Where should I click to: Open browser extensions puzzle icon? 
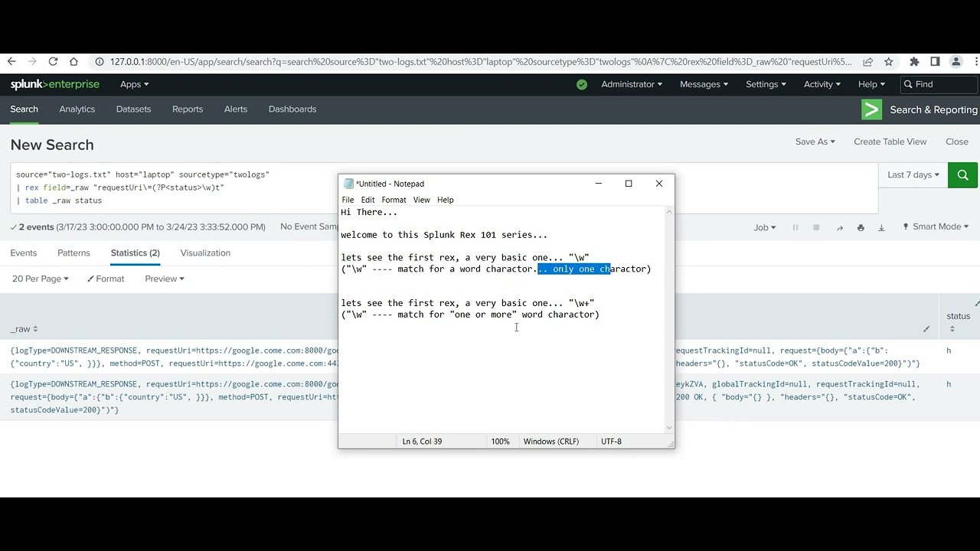coord(914,62)
